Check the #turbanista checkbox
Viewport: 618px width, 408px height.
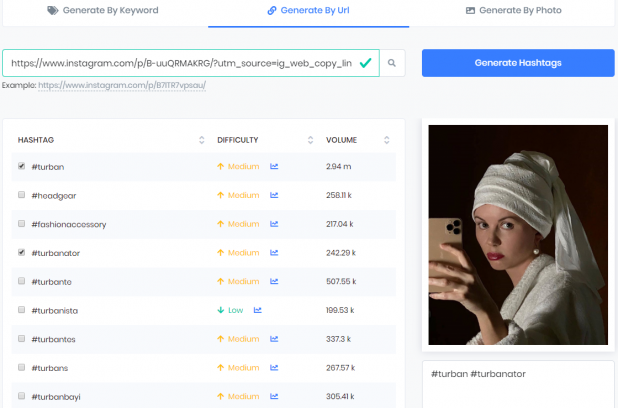click(x=22, y=310)
